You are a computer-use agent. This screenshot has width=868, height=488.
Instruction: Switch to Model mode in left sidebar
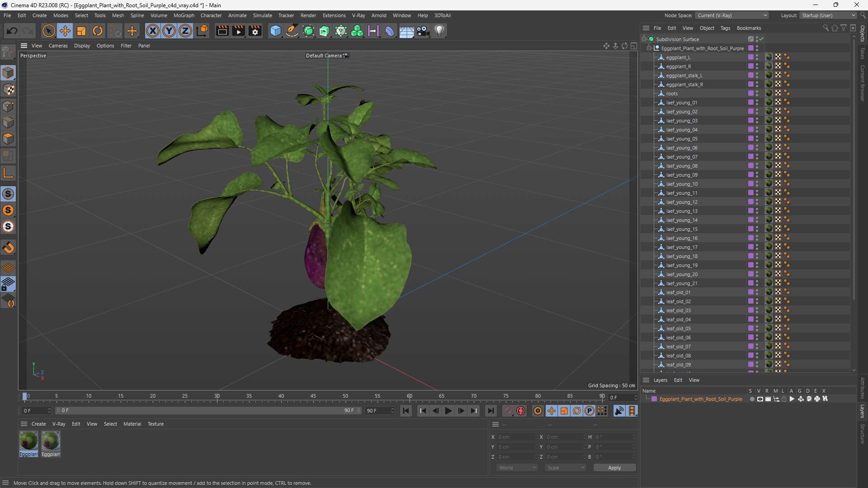pyautogui.click(x=8, y=73)
